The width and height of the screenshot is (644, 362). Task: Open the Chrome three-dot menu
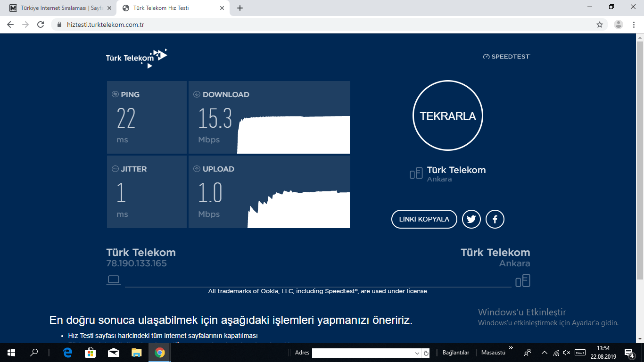coord(634,25)
